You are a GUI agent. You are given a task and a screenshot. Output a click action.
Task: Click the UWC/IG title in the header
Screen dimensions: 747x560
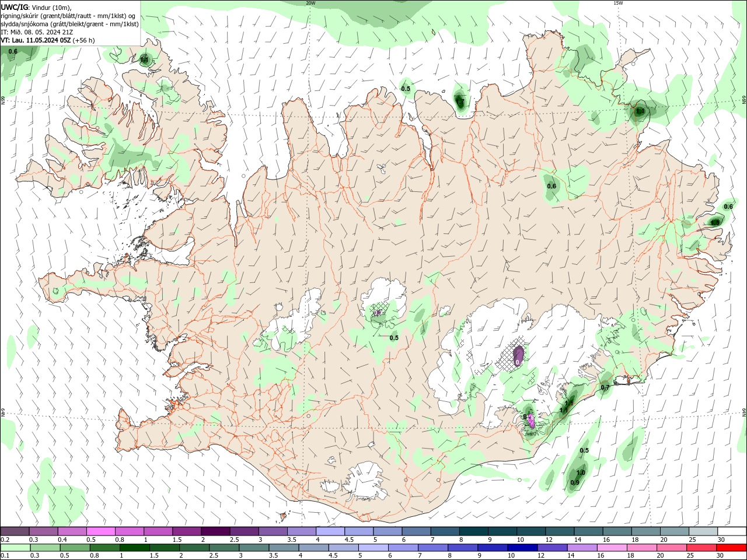coord(15,7)
